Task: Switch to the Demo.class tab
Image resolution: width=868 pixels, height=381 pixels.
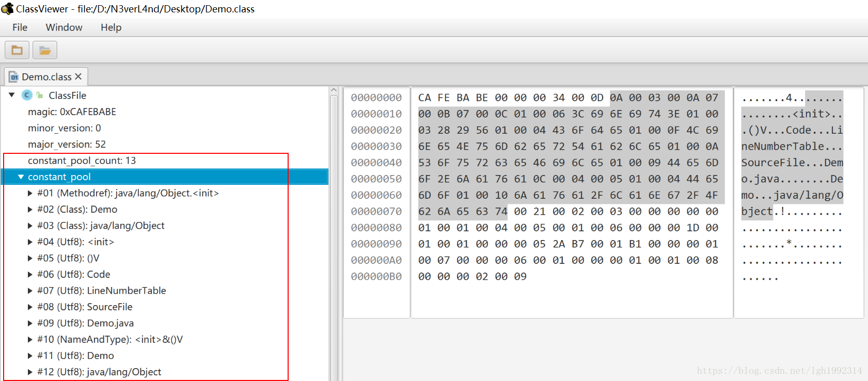Action: point(46,77)
